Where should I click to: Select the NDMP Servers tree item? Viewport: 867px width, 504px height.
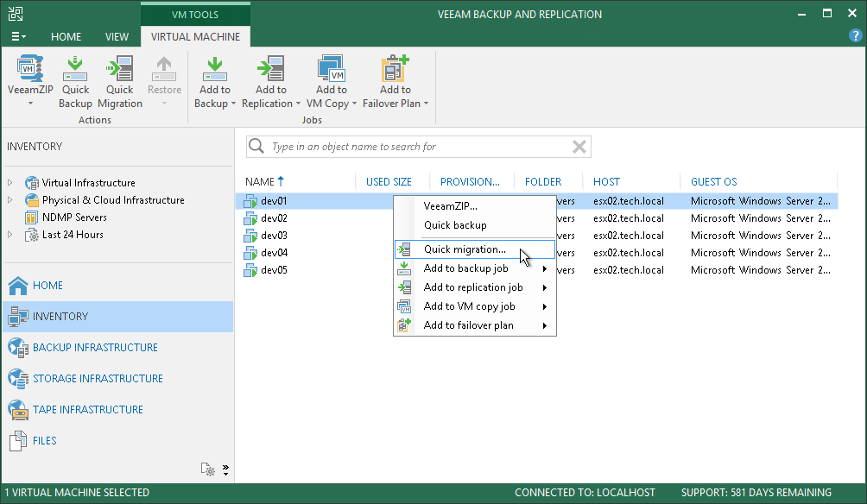[74, 217]
